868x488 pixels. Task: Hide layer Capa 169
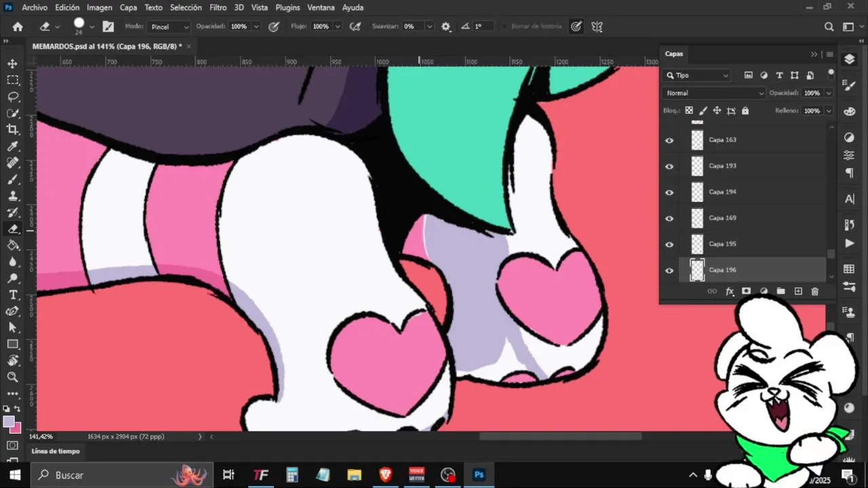(x=669, y=218)
